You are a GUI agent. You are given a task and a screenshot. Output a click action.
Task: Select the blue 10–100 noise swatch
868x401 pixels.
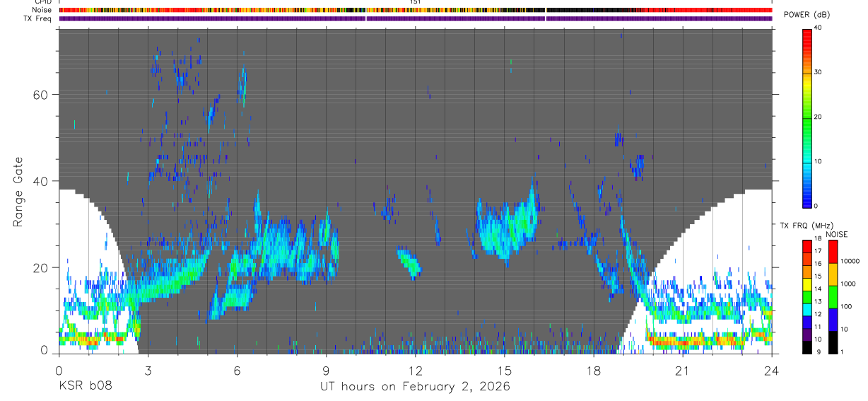point(833,320)
